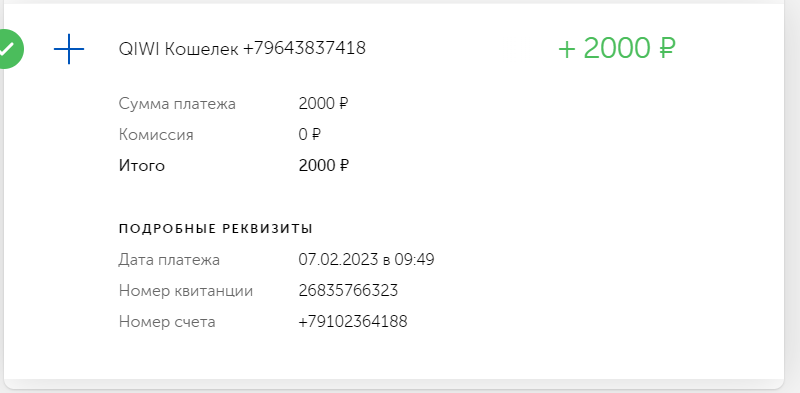Click the Номер счета label
The width and height of the screenshot is (800, 393).
click(167, 322)
